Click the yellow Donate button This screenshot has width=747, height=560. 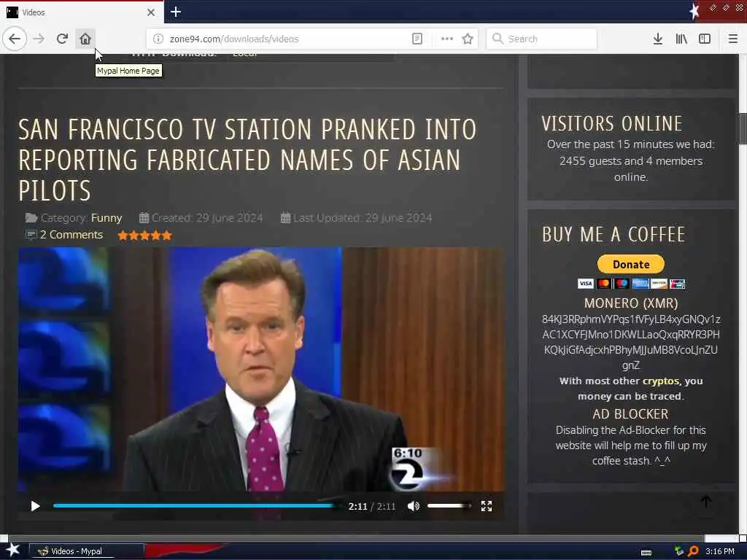pos(631,264)
